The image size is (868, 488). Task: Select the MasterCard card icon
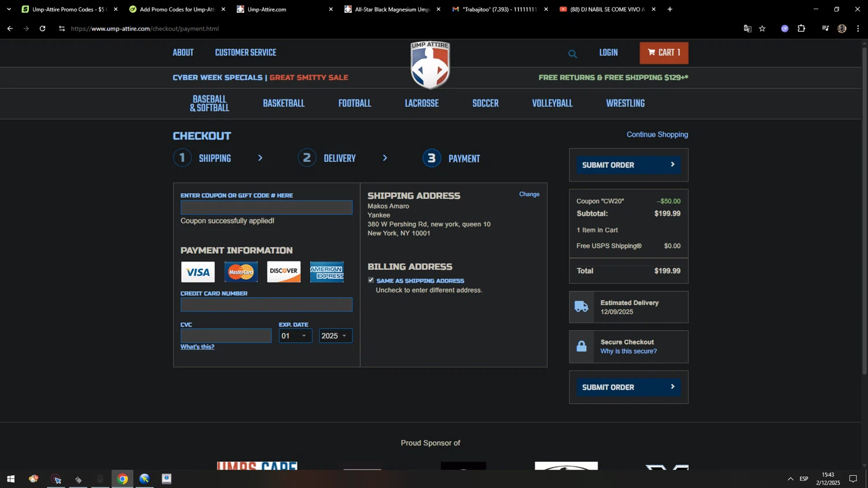click(x=241, y=272)
